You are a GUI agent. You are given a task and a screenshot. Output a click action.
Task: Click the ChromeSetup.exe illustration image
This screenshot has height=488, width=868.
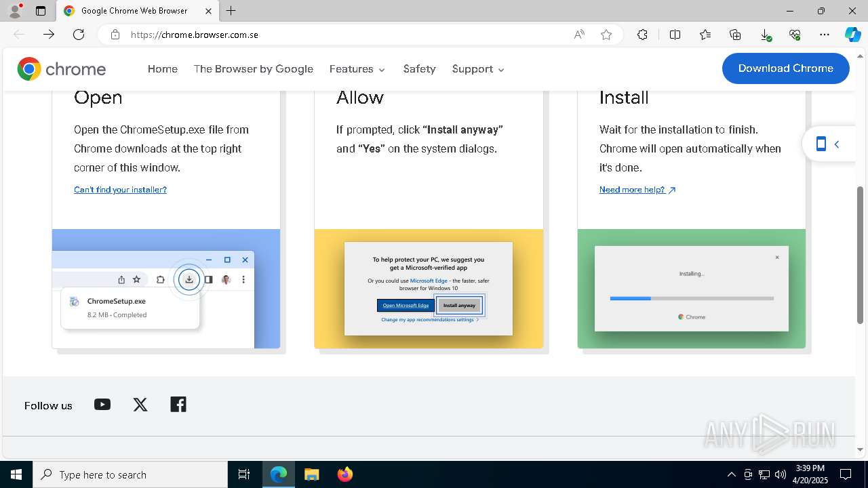pyautogui.click(x=166, y=289)
